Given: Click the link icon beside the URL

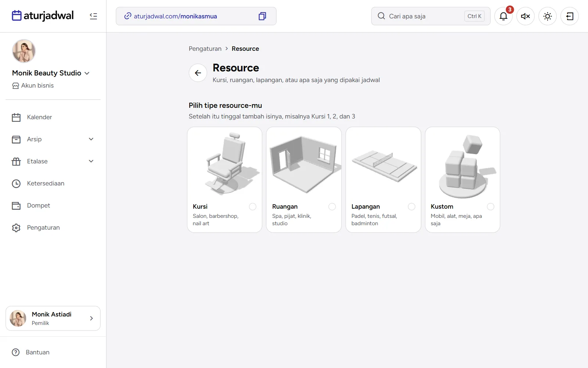Looking at the screenshot, I should (128, 16).
